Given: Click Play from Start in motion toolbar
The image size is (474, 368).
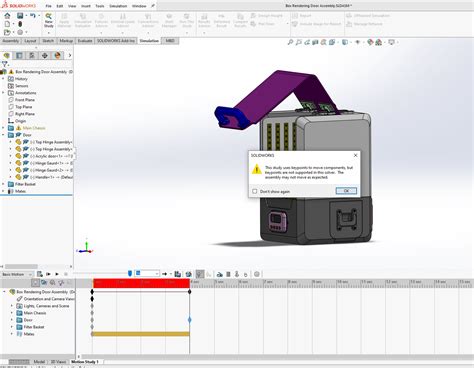Looking at the screenshot, I should pos(48,274).
